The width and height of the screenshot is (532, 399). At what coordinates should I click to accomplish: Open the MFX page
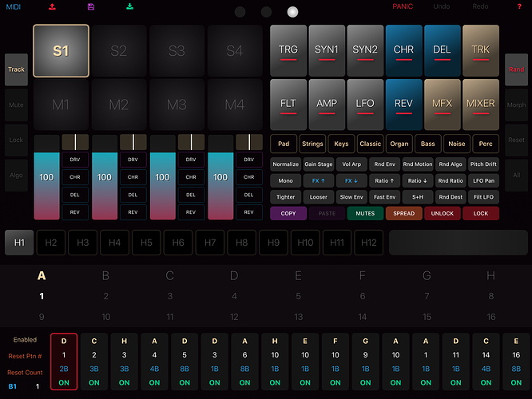(x=442, y=105)
